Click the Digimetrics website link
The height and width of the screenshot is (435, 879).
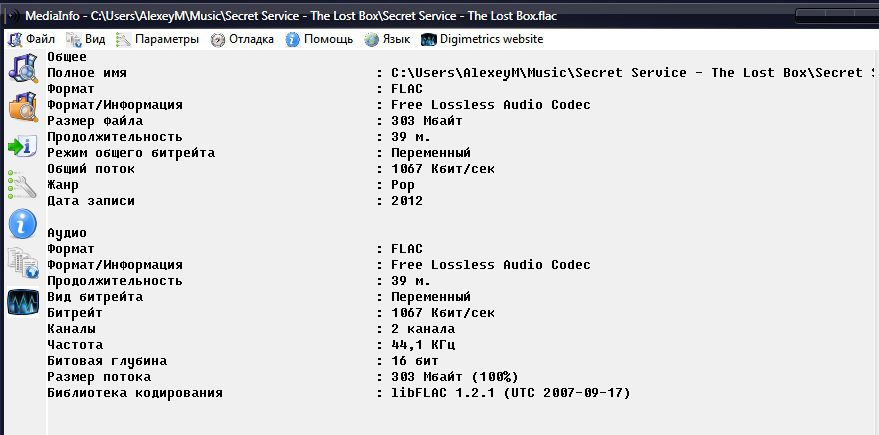(482, 39)
